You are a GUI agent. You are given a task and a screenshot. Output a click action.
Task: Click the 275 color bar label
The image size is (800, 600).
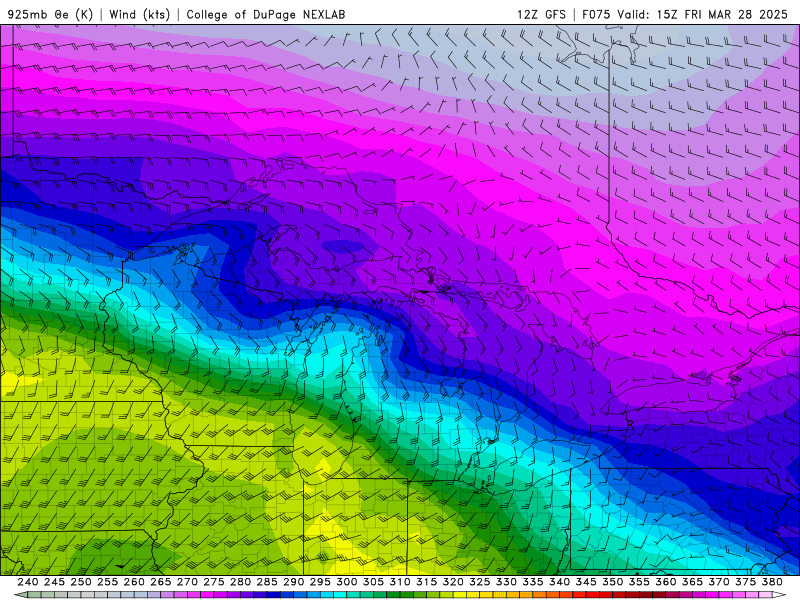[214, 582]
